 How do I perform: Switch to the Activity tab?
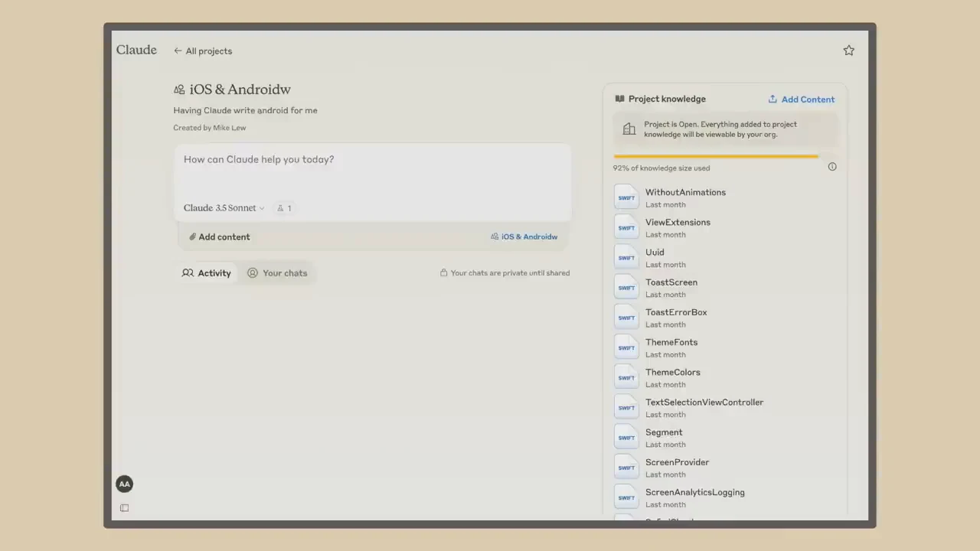coord(207,273)
